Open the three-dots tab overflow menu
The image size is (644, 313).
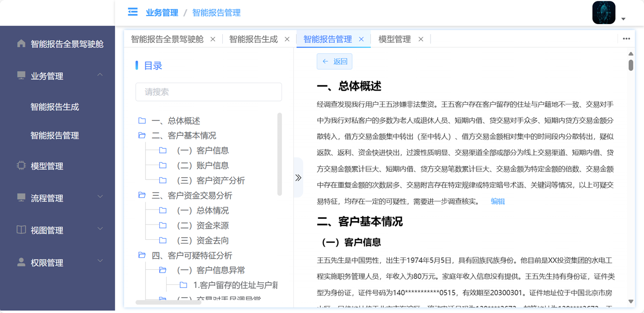pyautogui.click(x=626, y=39)
